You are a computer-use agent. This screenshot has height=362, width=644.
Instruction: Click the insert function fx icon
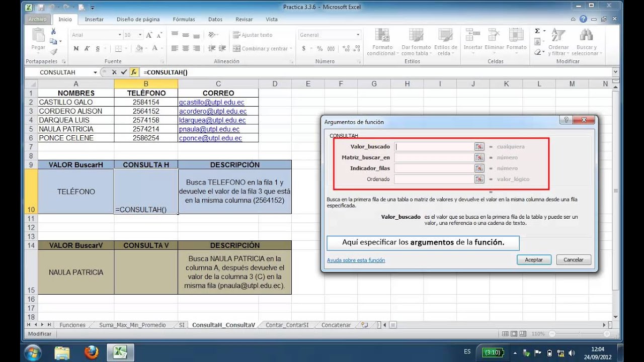[134, 72]
